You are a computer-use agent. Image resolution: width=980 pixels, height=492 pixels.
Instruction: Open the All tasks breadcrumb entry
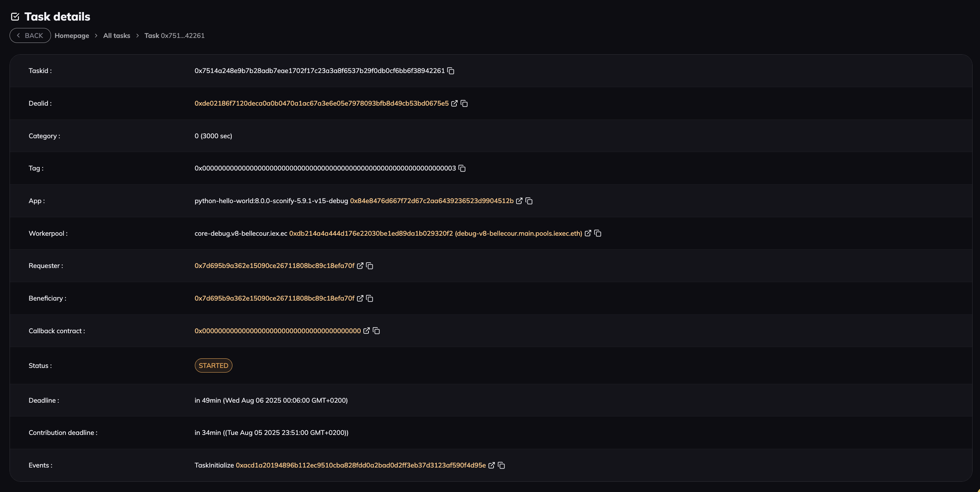[117, 35]
